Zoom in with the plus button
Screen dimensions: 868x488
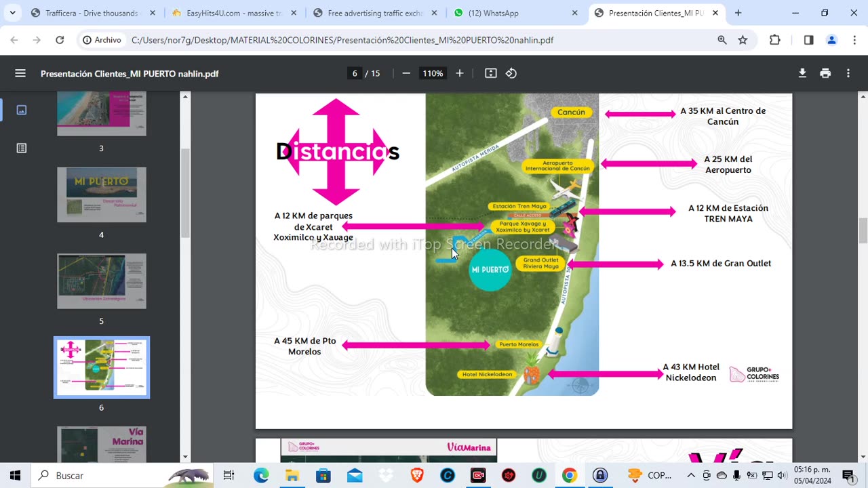[460, 73]
